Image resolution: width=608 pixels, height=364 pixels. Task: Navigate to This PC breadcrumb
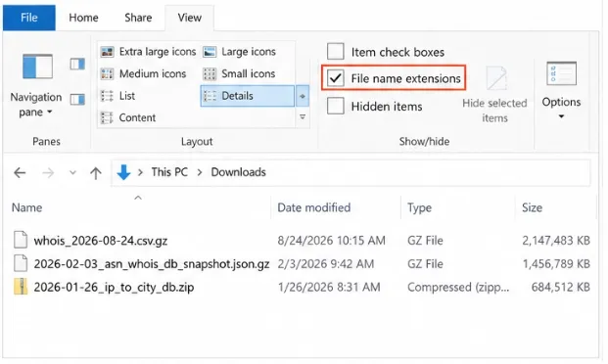tap(169, 172)
